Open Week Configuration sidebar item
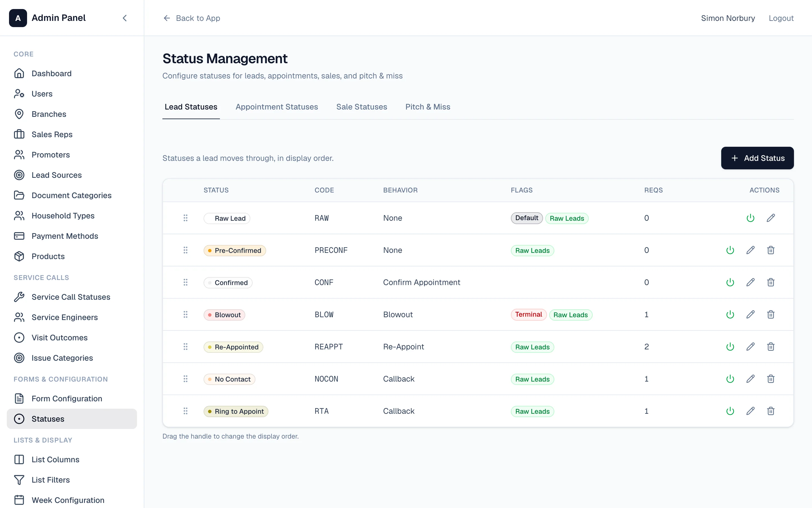The image size is (812, 508). [x=72, y=500]
